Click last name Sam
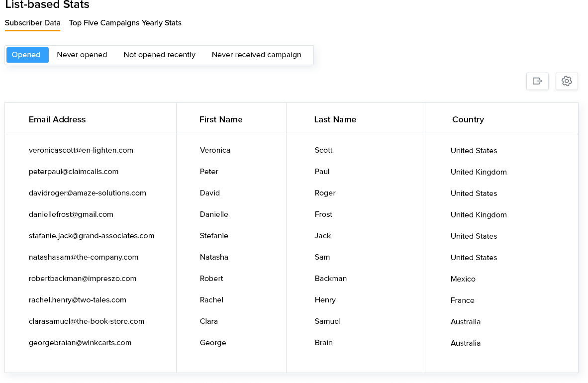 click(322, 257)
